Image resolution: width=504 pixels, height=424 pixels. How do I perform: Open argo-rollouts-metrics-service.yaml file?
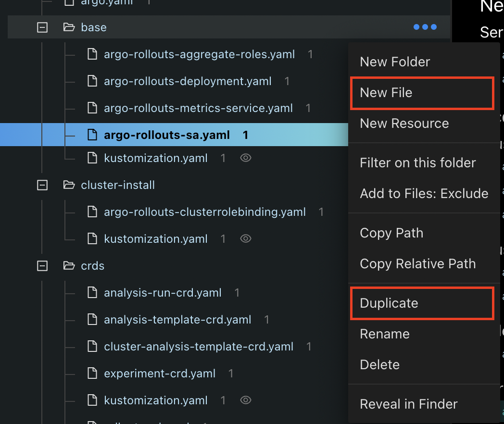(x=198, y=108)
